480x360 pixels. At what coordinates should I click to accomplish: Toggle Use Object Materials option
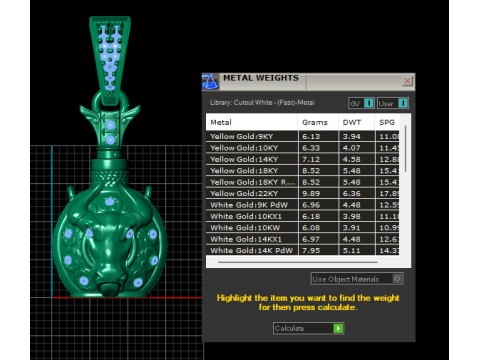[x=357, y=279]
